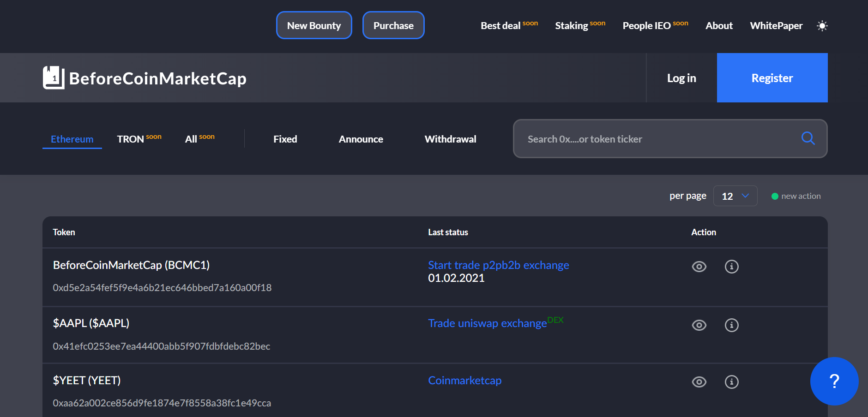Click the BeforeCoinMarketCap (BCMC1) token name
Viewport: 868px width, 417px height.
pyautogui.click(x=132, y=265)
